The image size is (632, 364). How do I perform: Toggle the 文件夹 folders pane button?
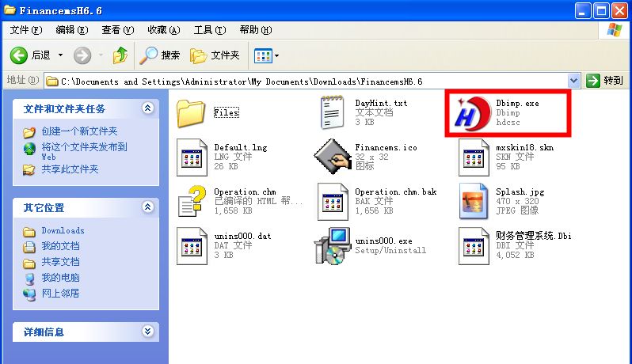click(215, 55)
